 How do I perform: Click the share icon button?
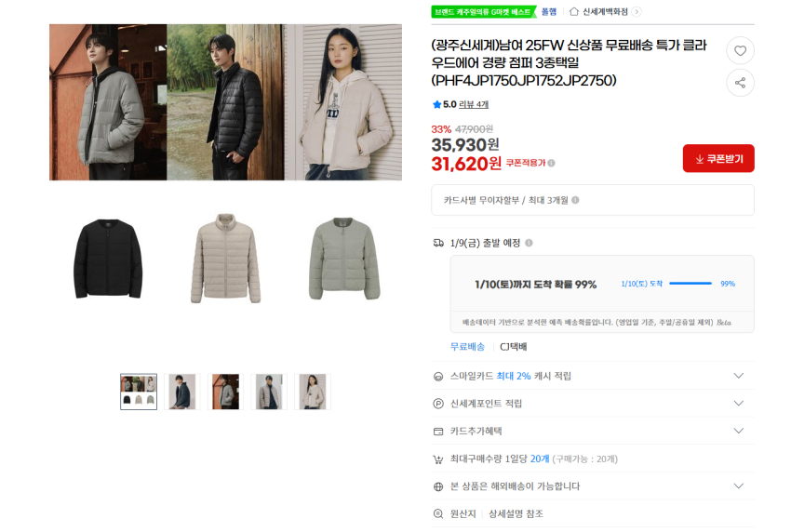coord(740,83)
